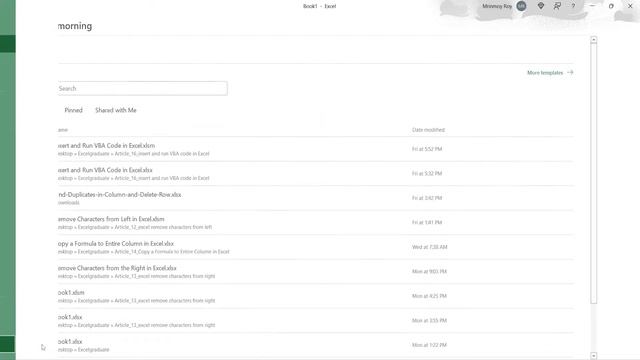Open the feedback icon in the title bar
The width and height of the screenshot is (640, 360).
click(x=557, y=6)
